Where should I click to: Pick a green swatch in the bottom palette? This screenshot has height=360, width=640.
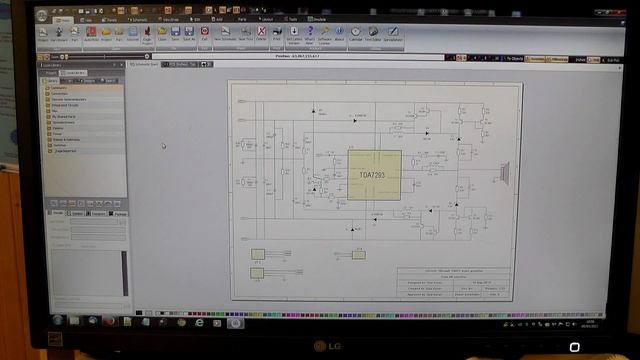click(218, 314)
